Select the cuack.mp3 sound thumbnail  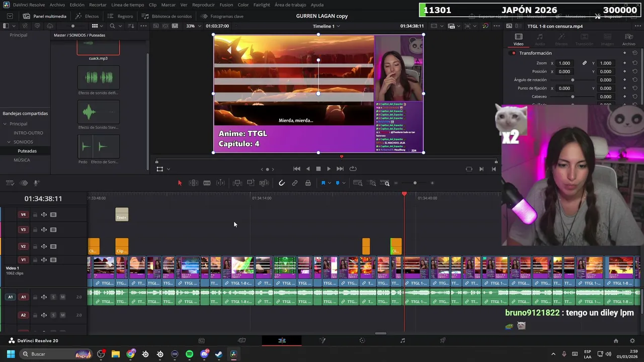point(98,49)
